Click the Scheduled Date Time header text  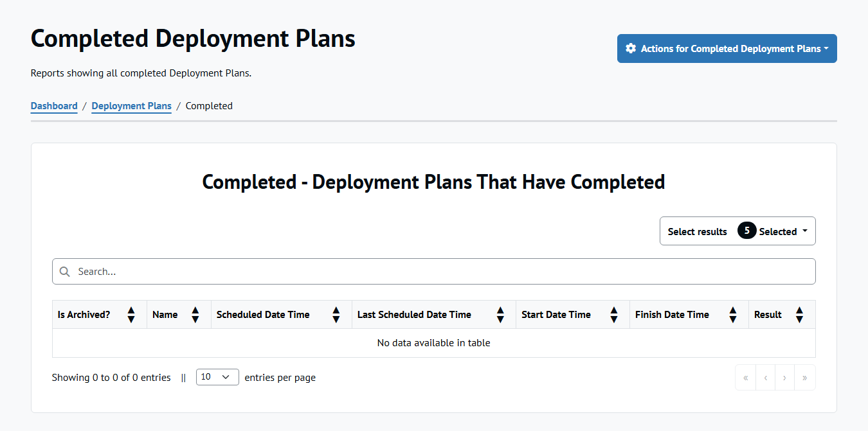(263, 315)
